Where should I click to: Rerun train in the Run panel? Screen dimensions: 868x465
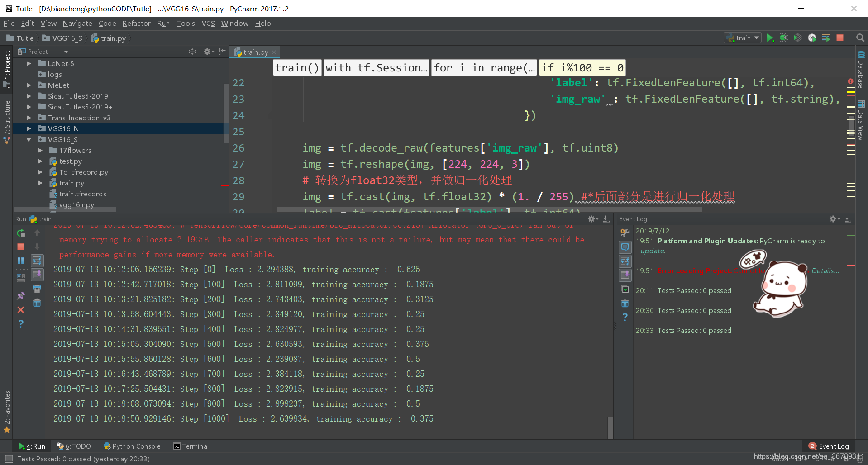tap(21, 233)
